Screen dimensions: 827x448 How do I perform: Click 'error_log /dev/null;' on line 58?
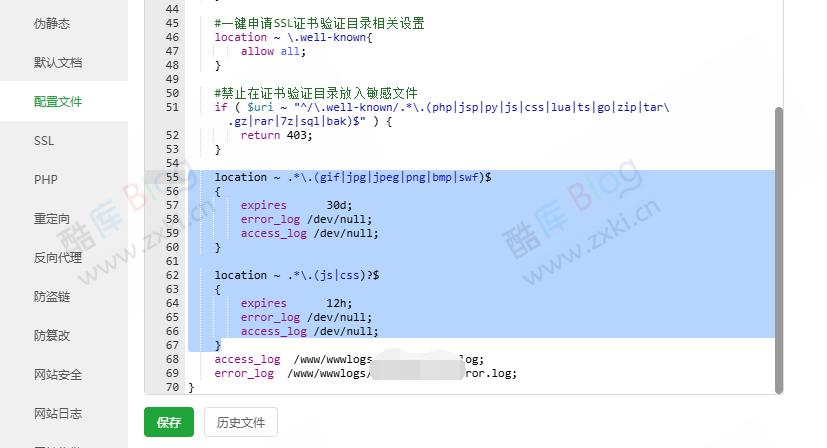[306, 219]
